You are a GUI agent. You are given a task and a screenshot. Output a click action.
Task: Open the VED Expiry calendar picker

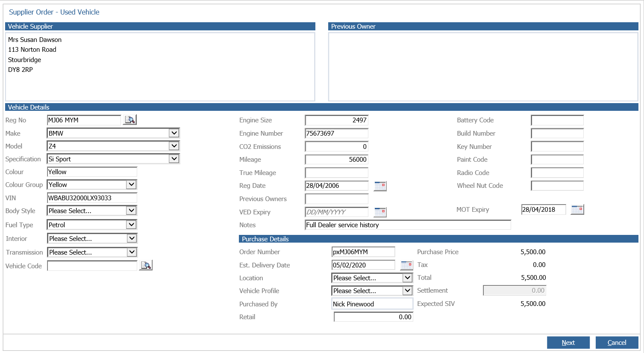pos(380,212)
